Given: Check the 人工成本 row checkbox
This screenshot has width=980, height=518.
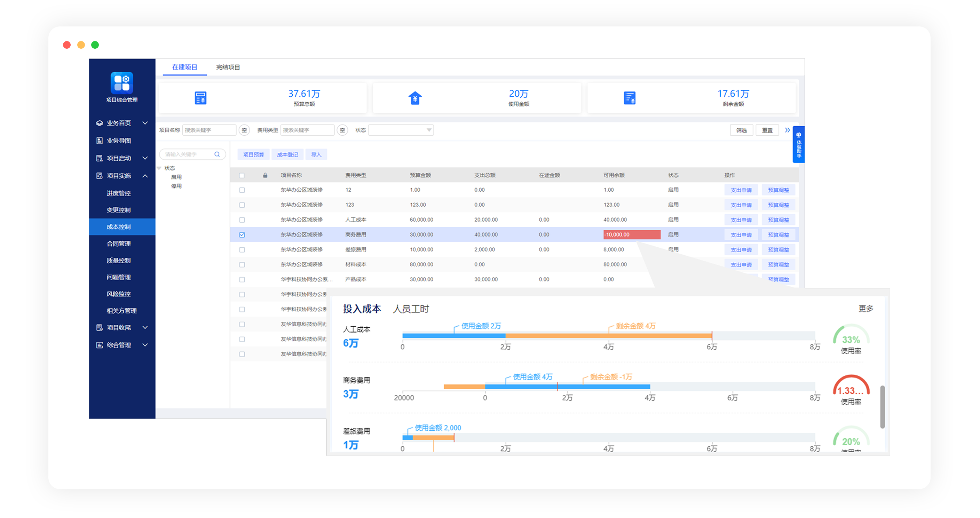Looking at the screenshot, I should 242,220.
